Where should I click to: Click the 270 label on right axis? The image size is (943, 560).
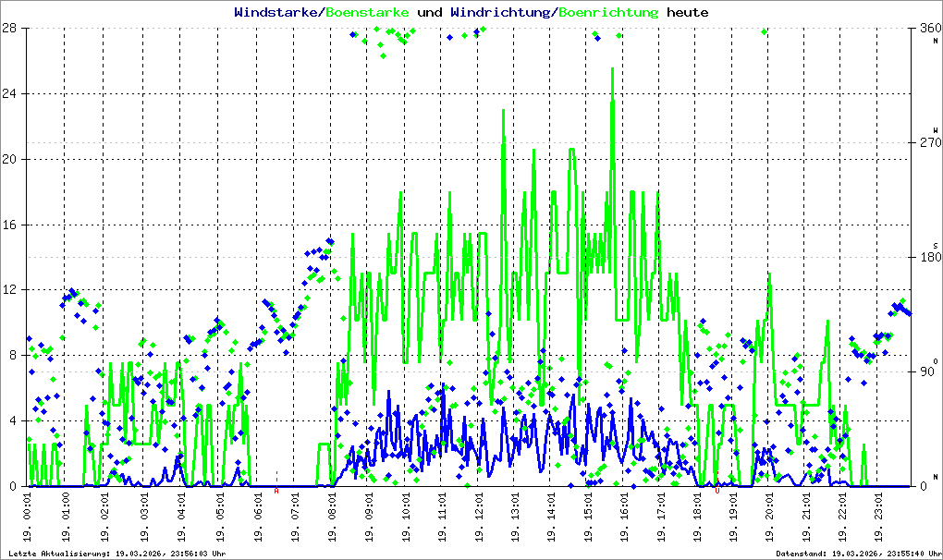[925, 142]
